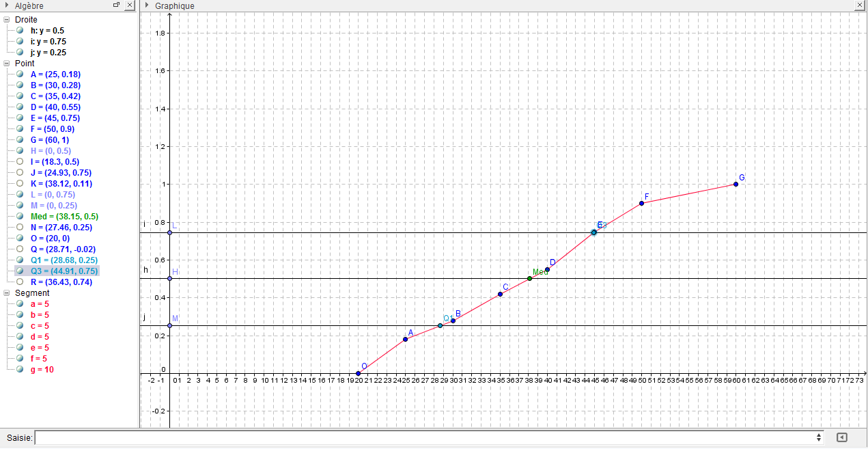868x449 pixels.
Task: Click the Algèbre panel style bar triangle
Action: [6, 5]
